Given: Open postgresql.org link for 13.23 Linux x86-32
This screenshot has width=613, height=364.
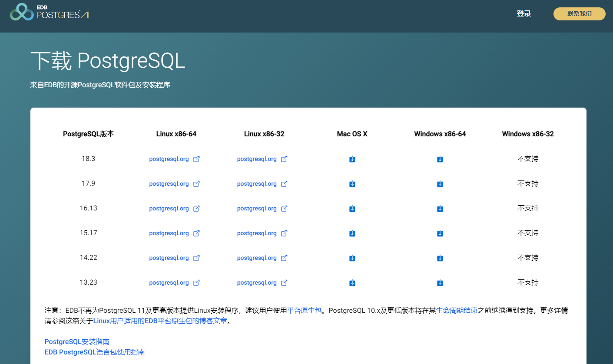Looking at the screenshot, I should [x=257, y=283].
